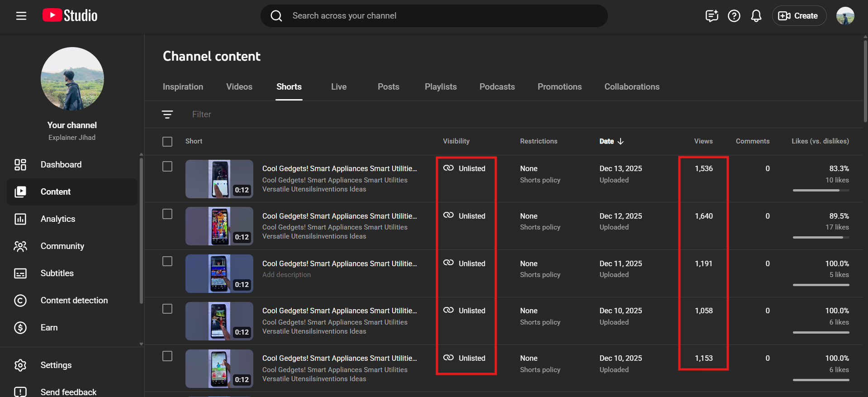The height and width of the screenshot is (397, 868).
Task: Go to Earn in the sidebar
Action: 49,328
